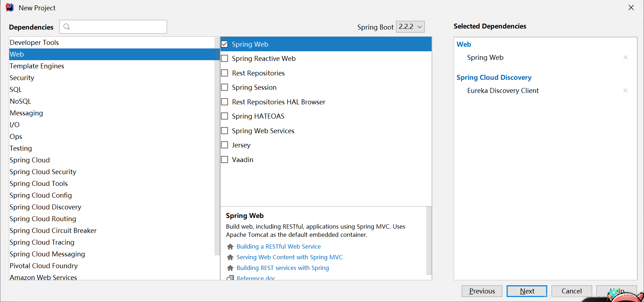
Task: Enable the Spring Reactive Web checkbox
Action: [225, 58]
